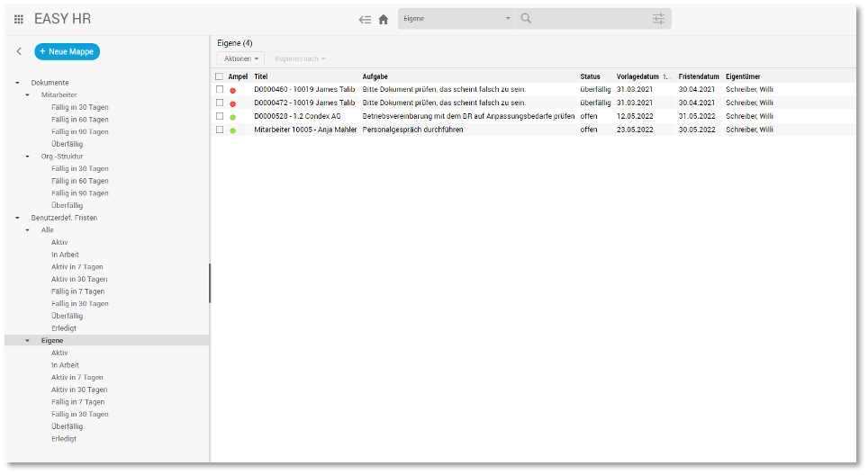Click green Ampel dot for Anja Mahler

click(x=232, y=130)
